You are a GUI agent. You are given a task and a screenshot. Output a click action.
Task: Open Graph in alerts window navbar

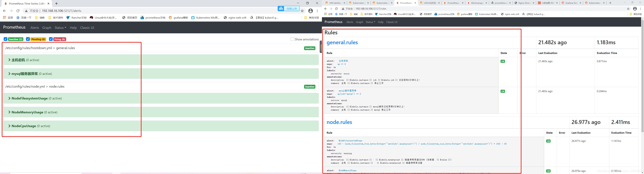(47, 28)
